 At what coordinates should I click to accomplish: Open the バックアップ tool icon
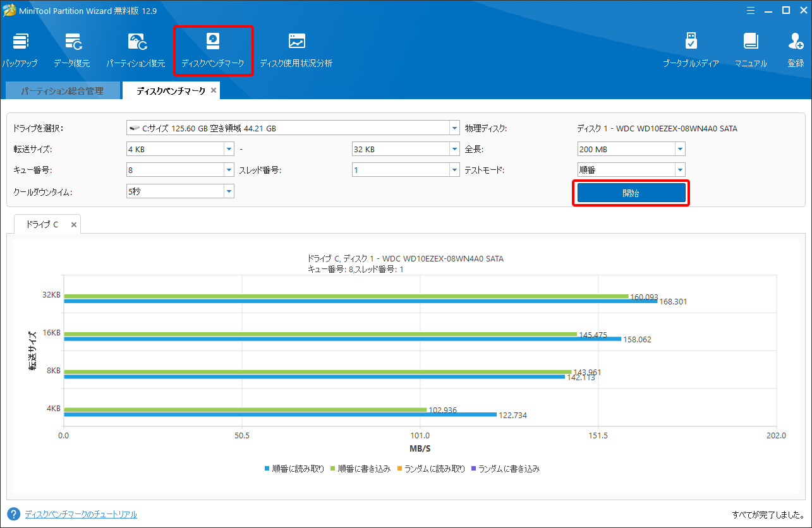click(x=20, y=42)
